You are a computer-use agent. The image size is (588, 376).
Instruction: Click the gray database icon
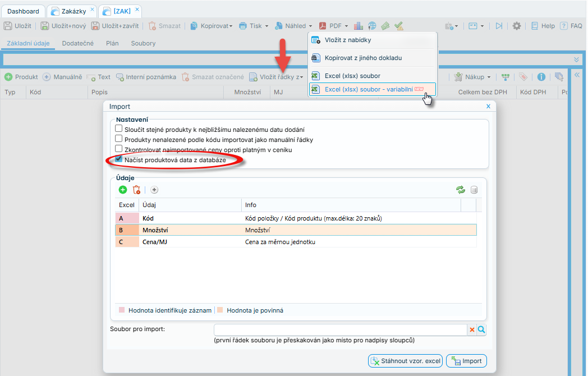[x=474, y=190]
